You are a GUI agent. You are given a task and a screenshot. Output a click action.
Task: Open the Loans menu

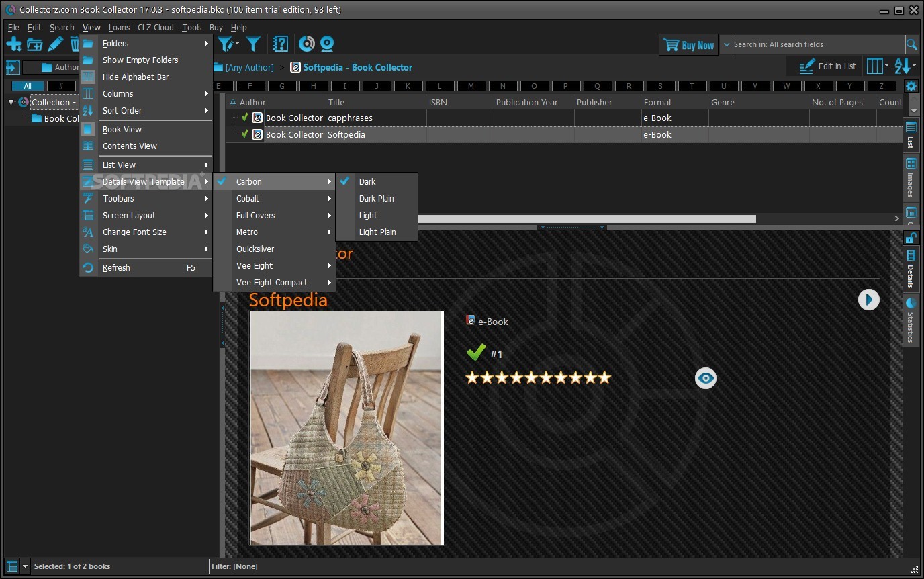point(119,28)
